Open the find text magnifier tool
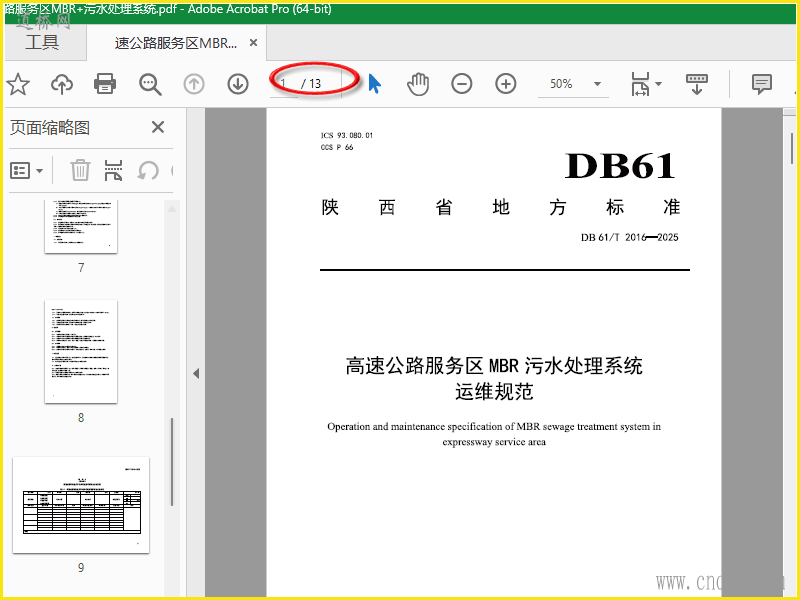This screenshot has width=800, height=600. (151, 84)
